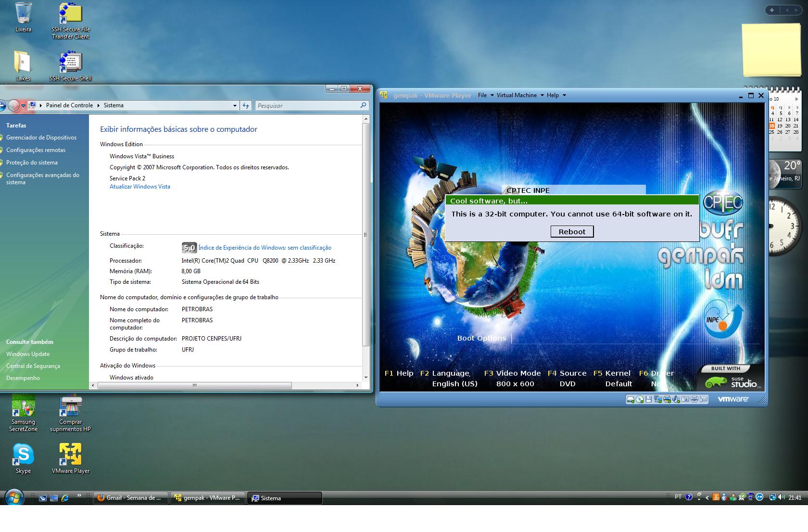
Task: Click the horizontal scrollbar in the Sistema window
Action: pos(195,385)
